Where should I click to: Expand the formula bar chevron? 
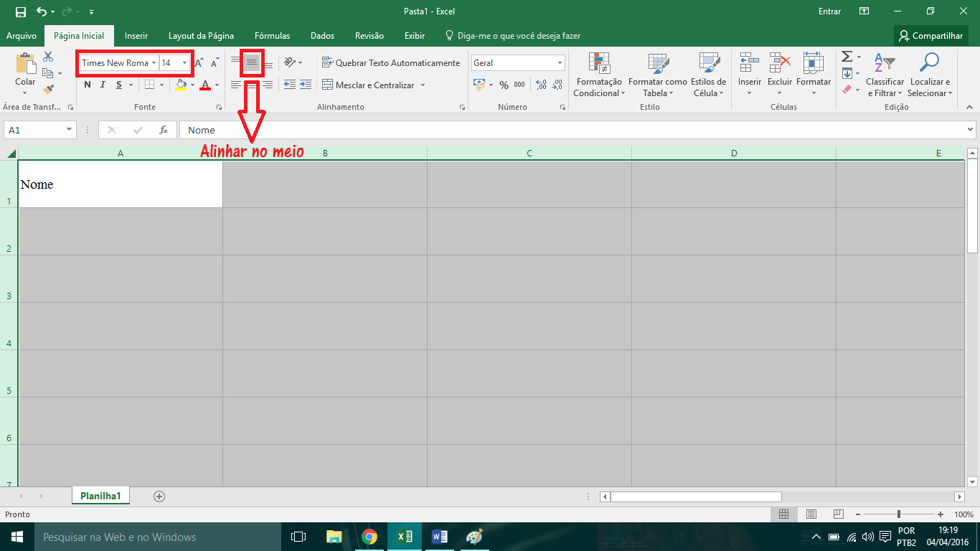coord(970,130)
